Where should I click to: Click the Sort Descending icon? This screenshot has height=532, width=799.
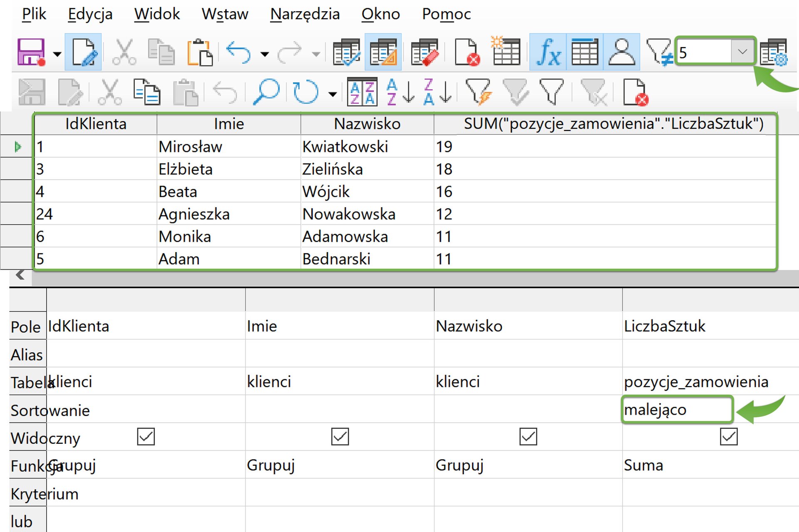click(x=437, y=92)
